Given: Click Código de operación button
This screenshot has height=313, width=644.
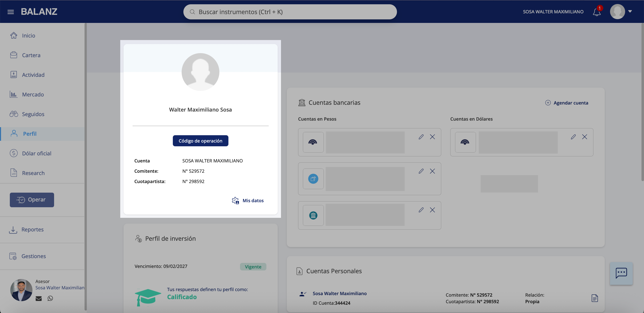Looking at the screenshot, I should click(200, 141).
